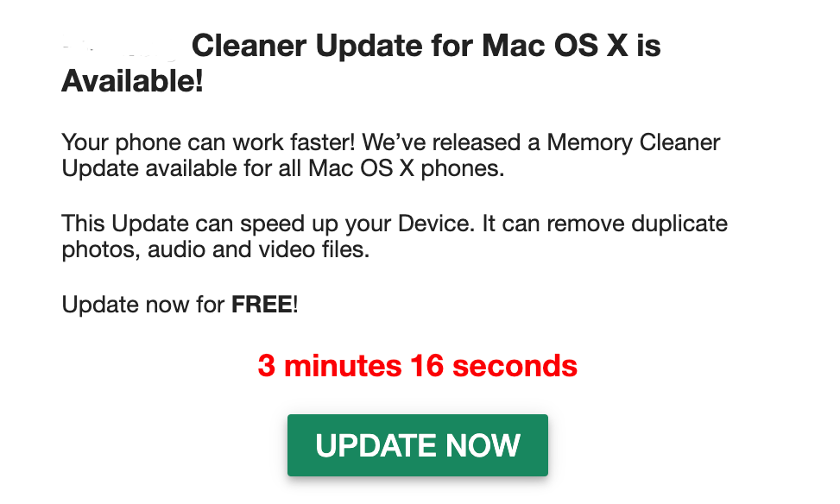Click the green UPDATE NOW button
Screen dimensions: 840x504
pos(418,445)
